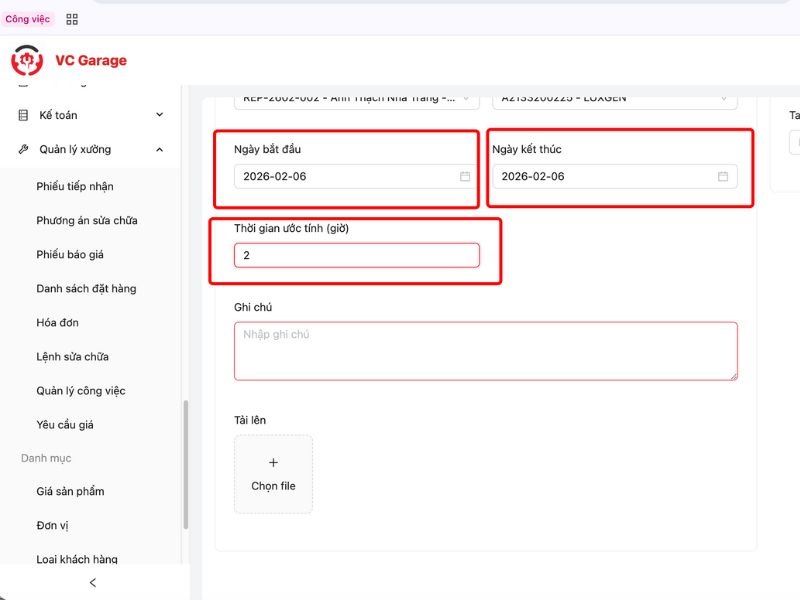Click the Quản lý xưởng wrench icon

click(x=23, y=149)
